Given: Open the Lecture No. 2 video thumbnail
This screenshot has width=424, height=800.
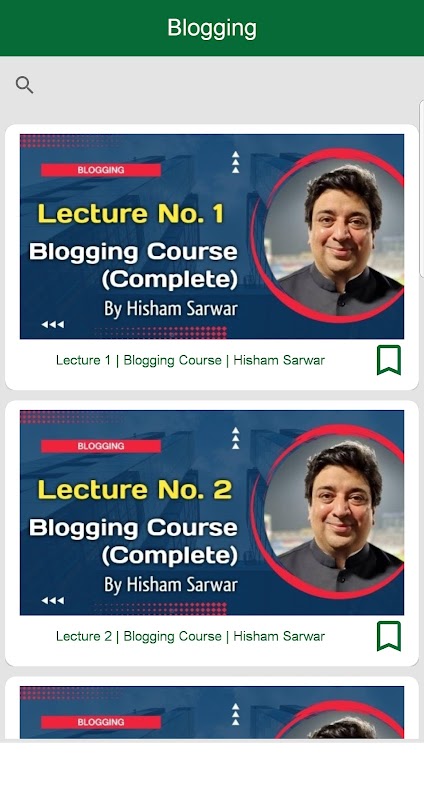Looking at the screenshot, I should tap(212, 512).
